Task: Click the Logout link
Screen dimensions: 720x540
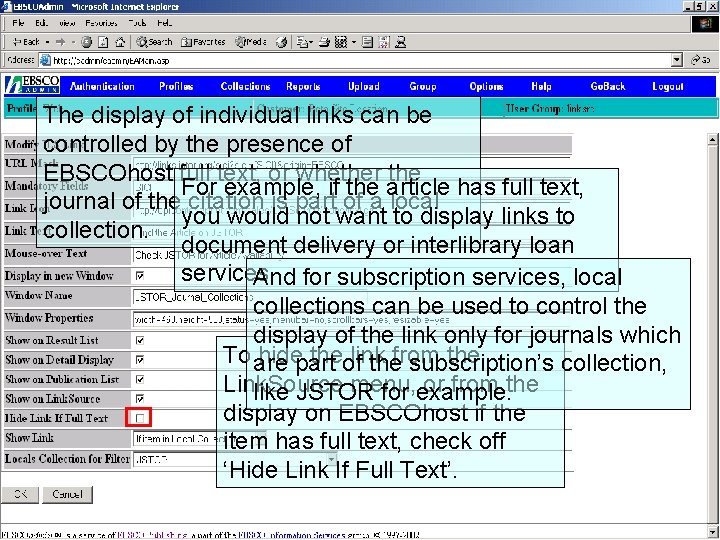Action: 668,86
